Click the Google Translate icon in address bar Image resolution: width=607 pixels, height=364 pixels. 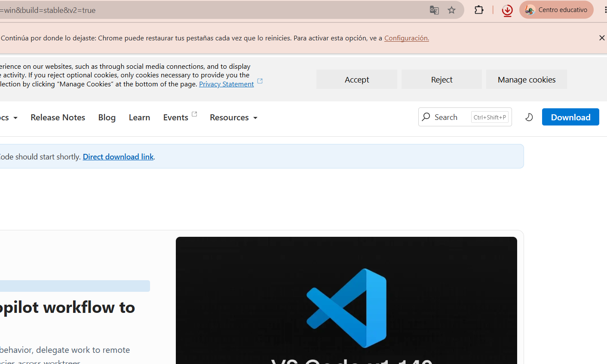click(434, 10)
